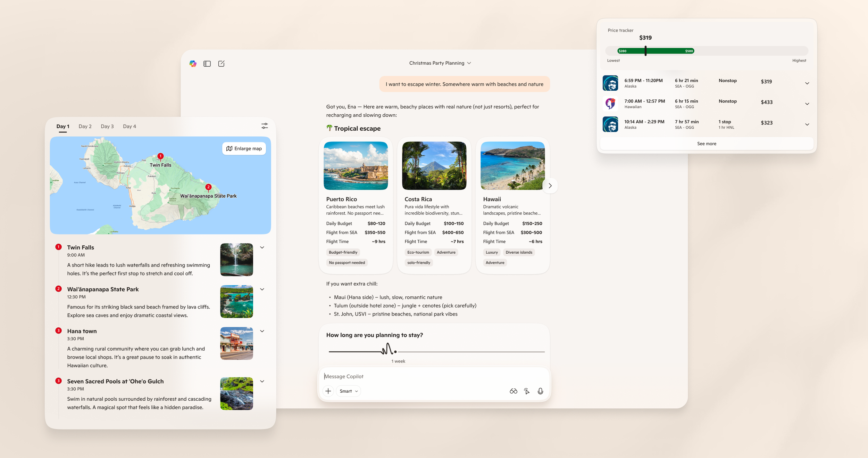Click the Enlarge map button
This screenshot has width=868, height=458.
(244, 148)
